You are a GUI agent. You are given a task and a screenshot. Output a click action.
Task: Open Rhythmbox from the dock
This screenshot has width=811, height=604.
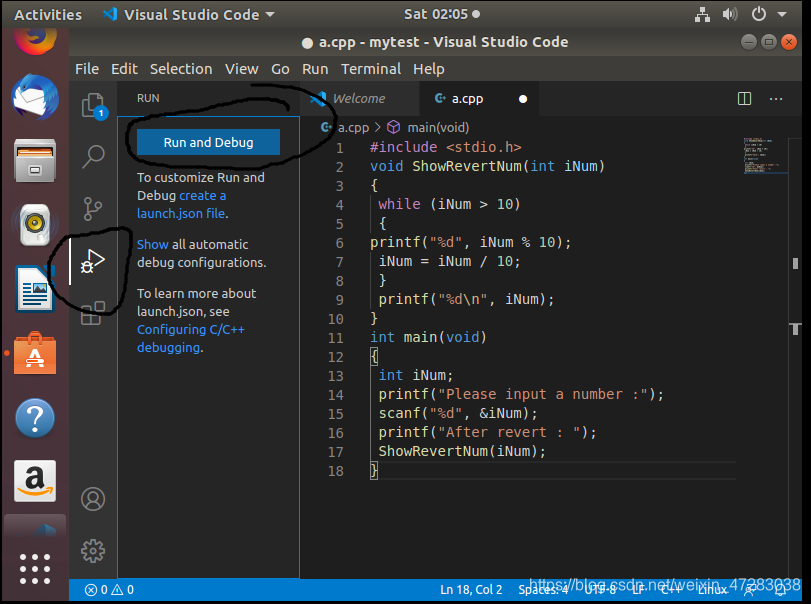[35, 224]
